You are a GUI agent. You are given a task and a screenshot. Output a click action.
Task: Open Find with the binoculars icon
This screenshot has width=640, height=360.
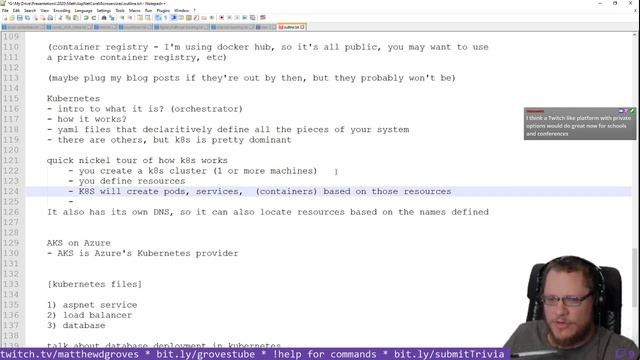[104, 18]
